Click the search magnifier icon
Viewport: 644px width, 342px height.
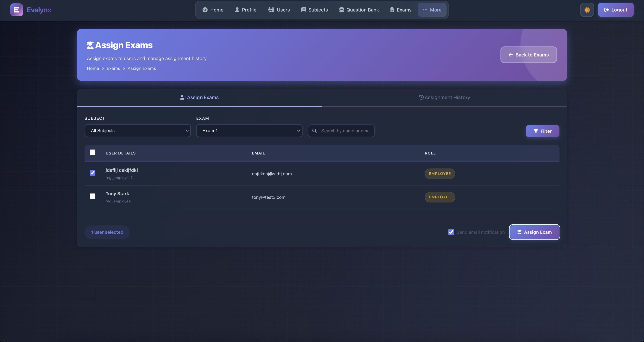(315, 131)
